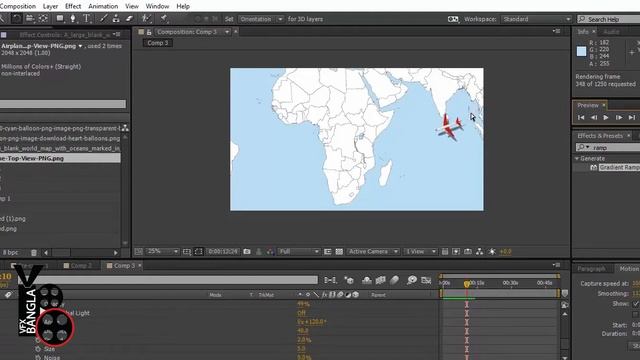Screen dimensions: 640x360
Task: Open the 25% magnification dropdown
Action: coord(162,251)
